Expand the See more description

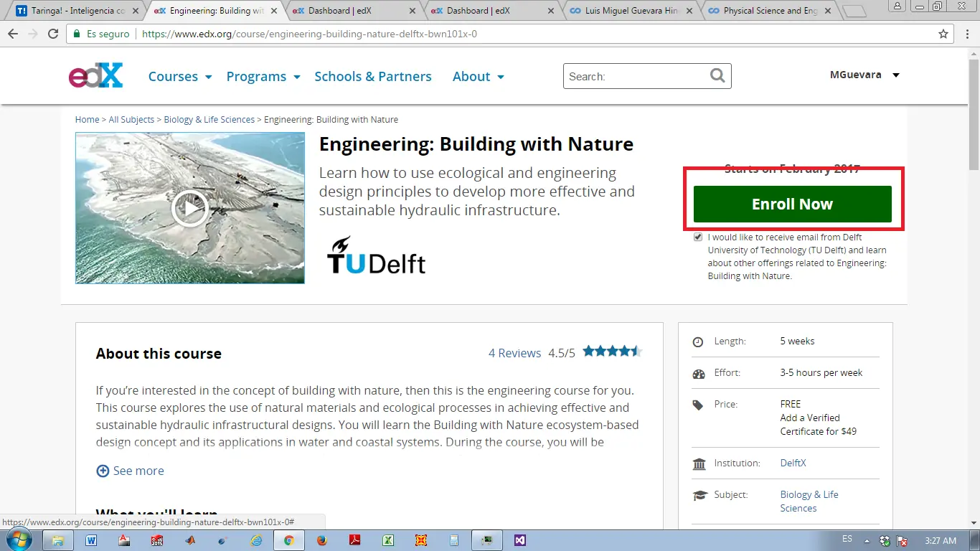pos(130,471)
